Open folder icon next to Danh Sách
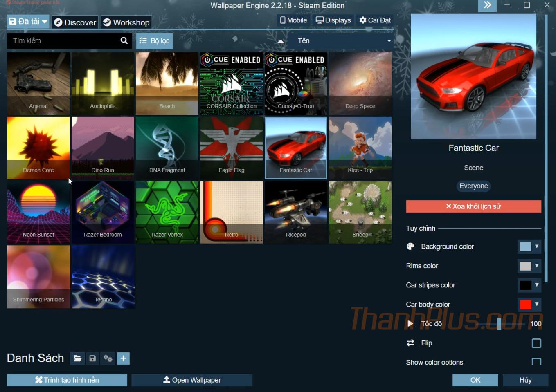The width and height of the screenshot is (556, 392). coord(77,358)
